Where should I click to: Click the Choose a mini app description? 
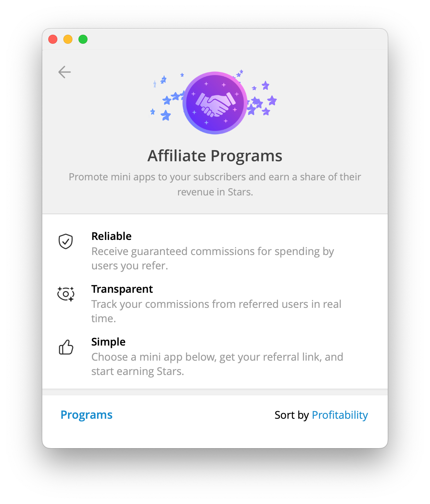217,364
